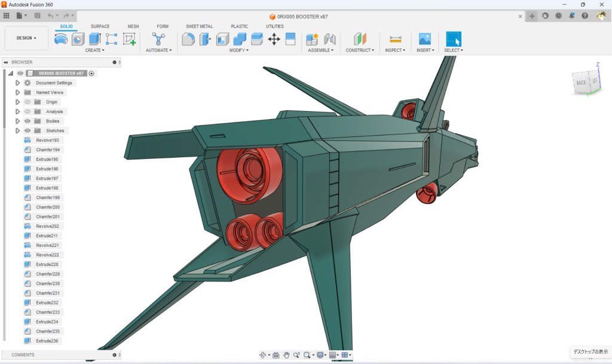Screen dimensions: 612x364
Task: Show the hidden Origin folder
Action: point(27,102)
